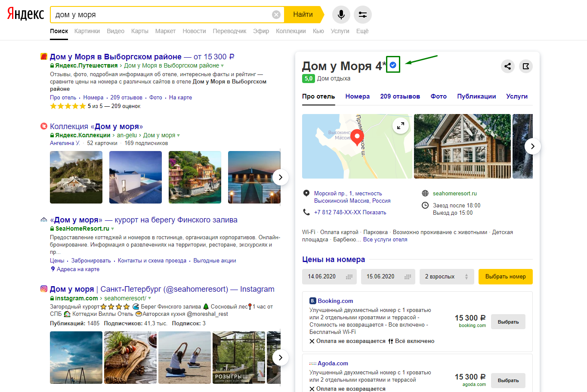Open the wooden house hotel photo
Viewport: 587px width, 392px height.
tap(462, 146)
